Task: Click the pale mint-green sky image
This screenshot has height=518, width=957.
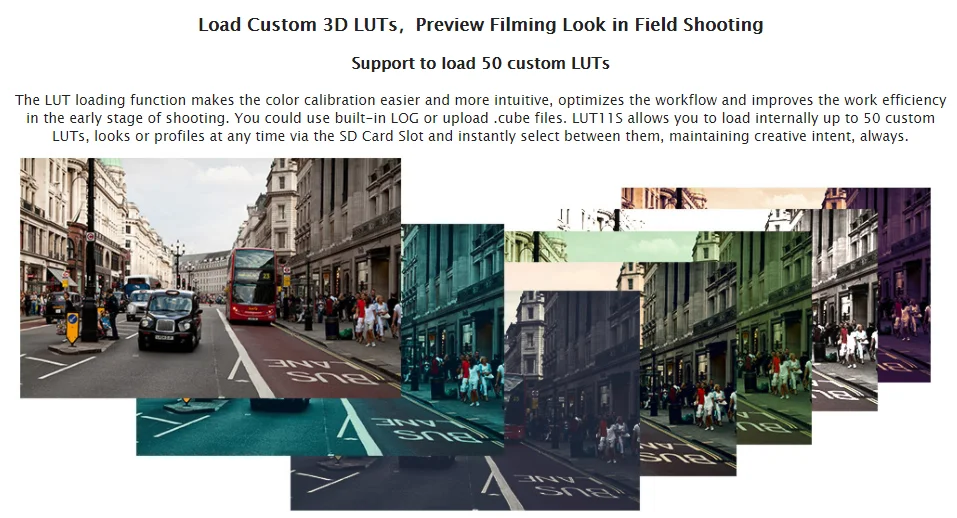Action: (x=629, y=246)
